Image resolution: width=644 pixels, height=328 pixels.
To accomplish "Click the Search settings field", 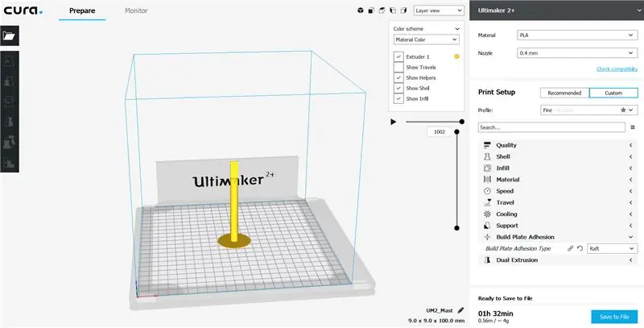I will 551,127.
